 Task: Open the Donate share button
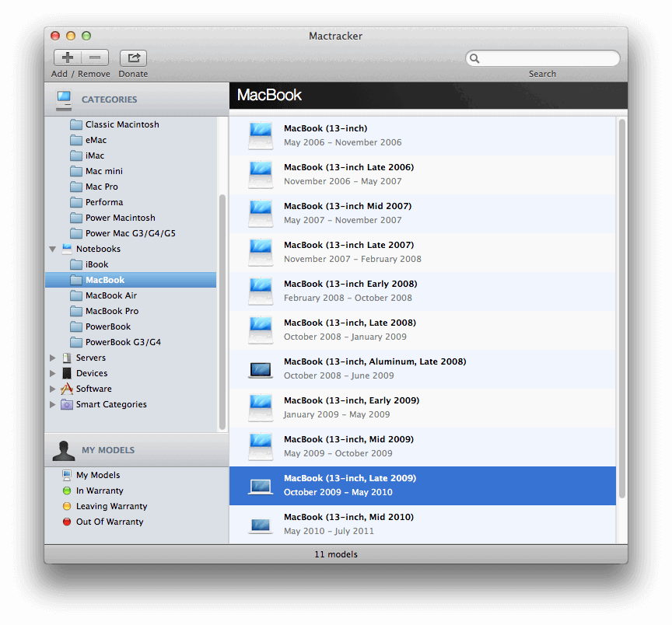[133, 58]
